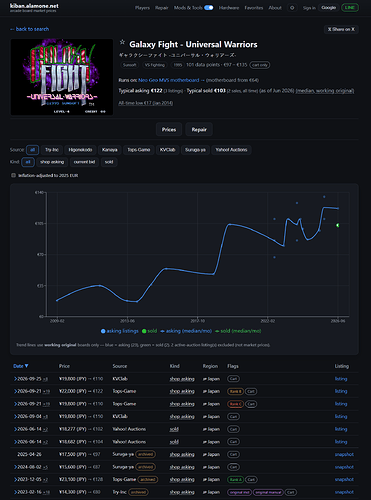Expand the 2026-06-14 ¥18,277 row
The image size is (371, 500).
tap(15, 429)
